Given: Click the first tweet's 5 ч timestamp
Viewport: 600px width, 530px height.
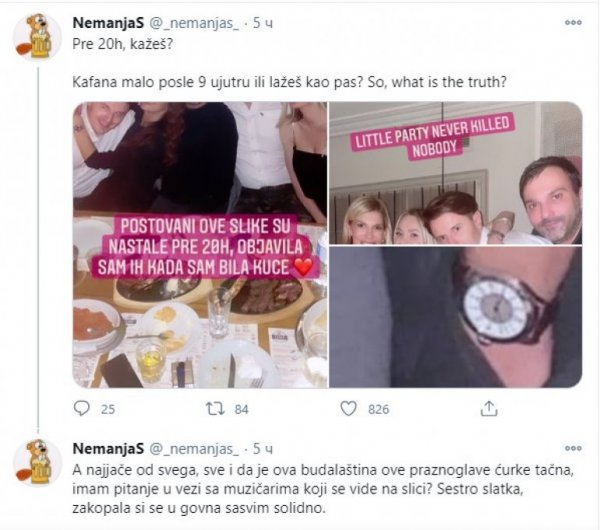Looking at the screenshot, I should tap(263, 23).
